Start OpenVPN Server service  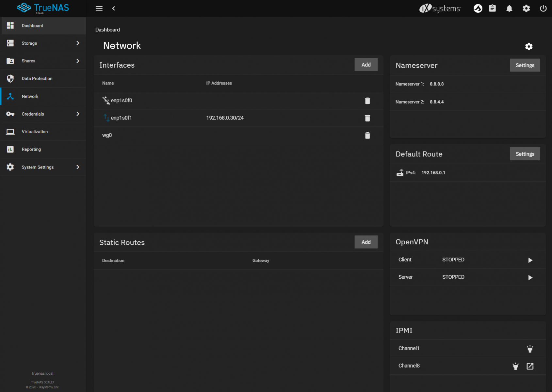(x=530, y=277)
